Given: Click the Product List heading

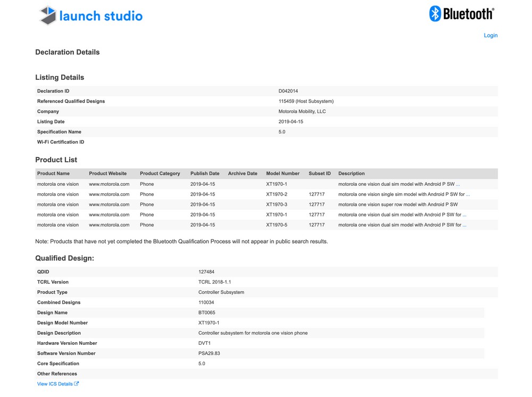Looking at the screenshot, I should click(56, 160).
